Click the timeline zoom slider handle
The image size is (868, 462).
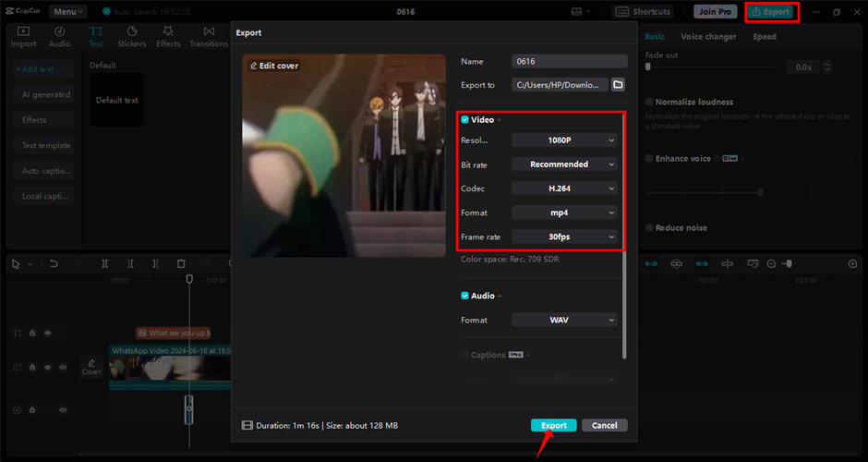click(x=789, y=264)
